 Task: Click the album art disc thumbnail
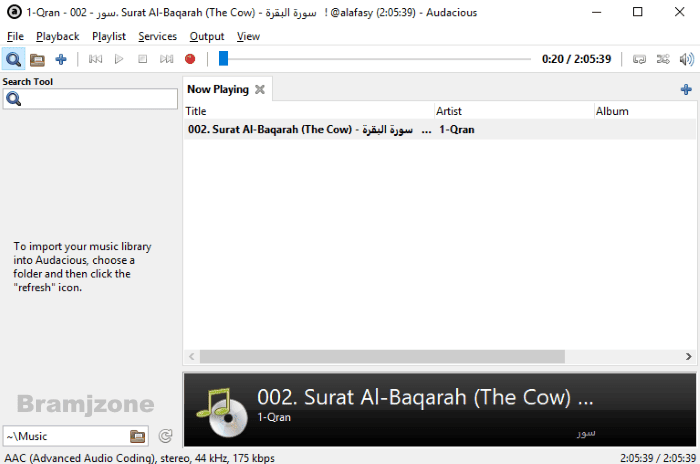click(222, 411)
